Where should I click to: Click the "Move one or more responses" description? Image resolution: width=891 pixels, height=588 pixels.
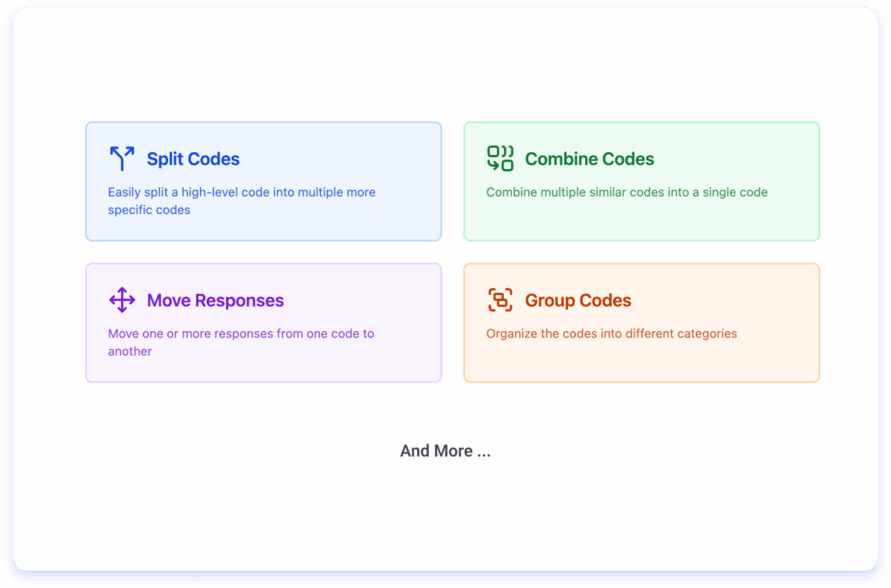tap(241, 334)
